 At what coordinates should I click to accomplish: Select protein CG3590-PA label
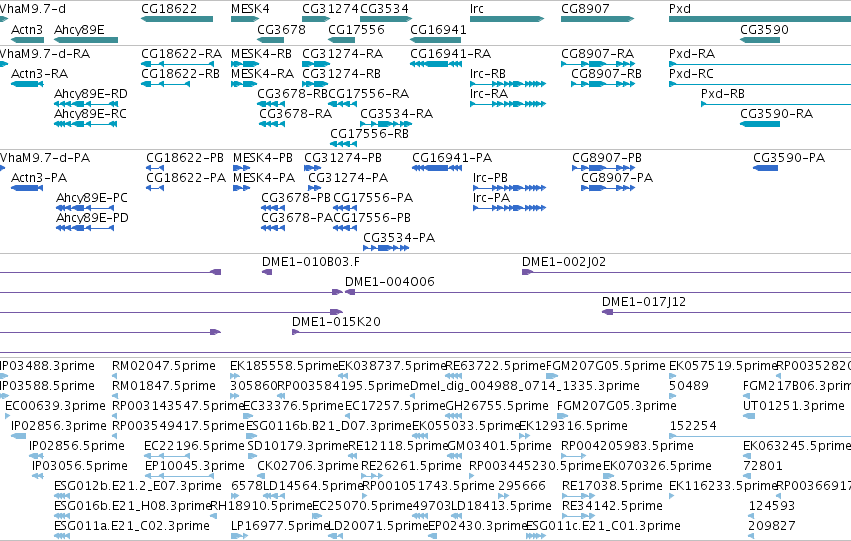pyautogui.click(x=789, y=158)
